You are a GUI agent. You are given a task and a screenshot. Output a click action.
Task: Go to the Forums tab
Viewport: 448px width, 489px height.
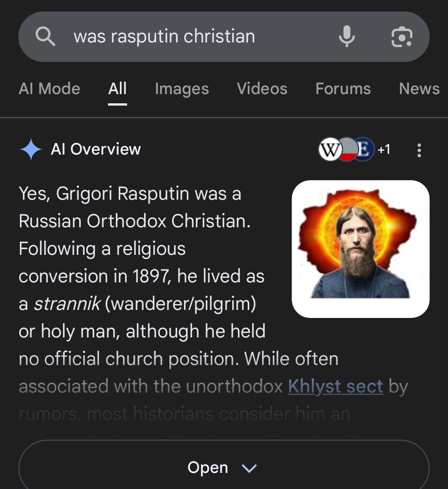[343, 89]
